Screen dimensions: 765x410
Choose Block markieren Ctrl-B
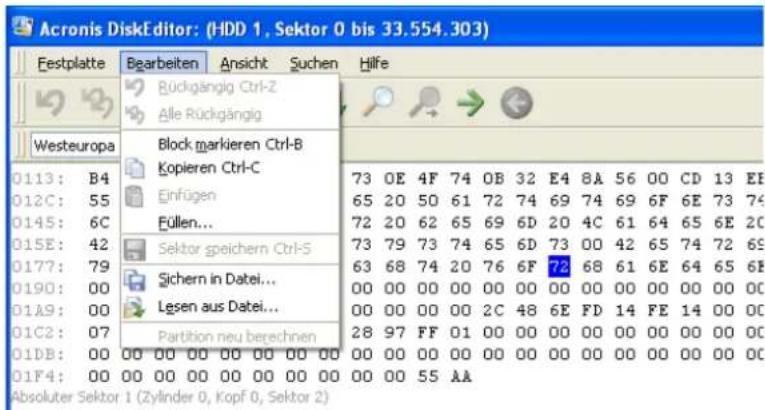click(x=230, y=144)
